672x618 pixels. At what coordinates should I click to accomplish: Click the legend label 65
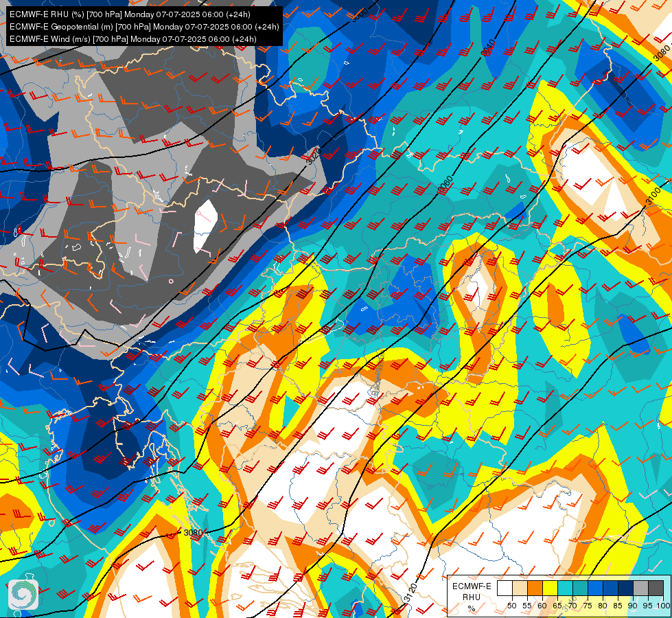coord(557,606)
